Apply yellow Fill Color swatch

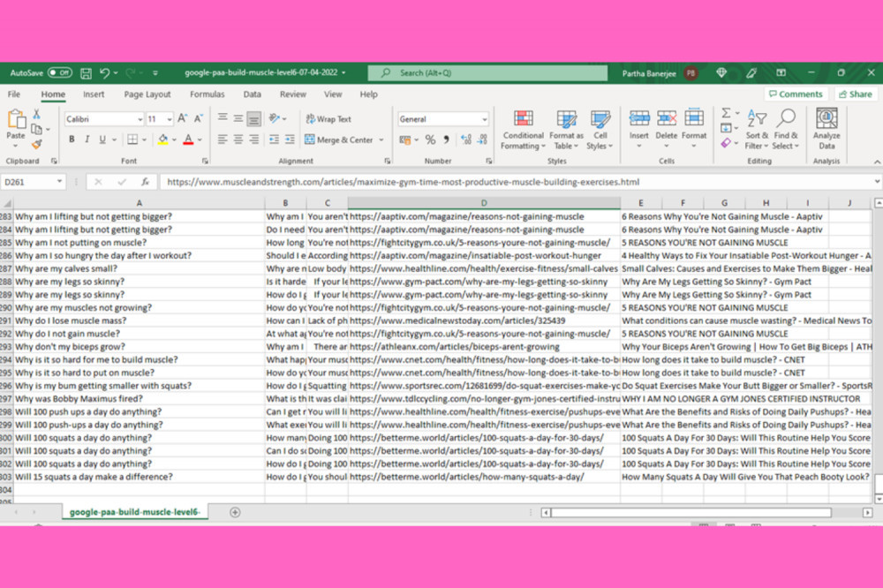pyautogui.click(x=162, y=139)
